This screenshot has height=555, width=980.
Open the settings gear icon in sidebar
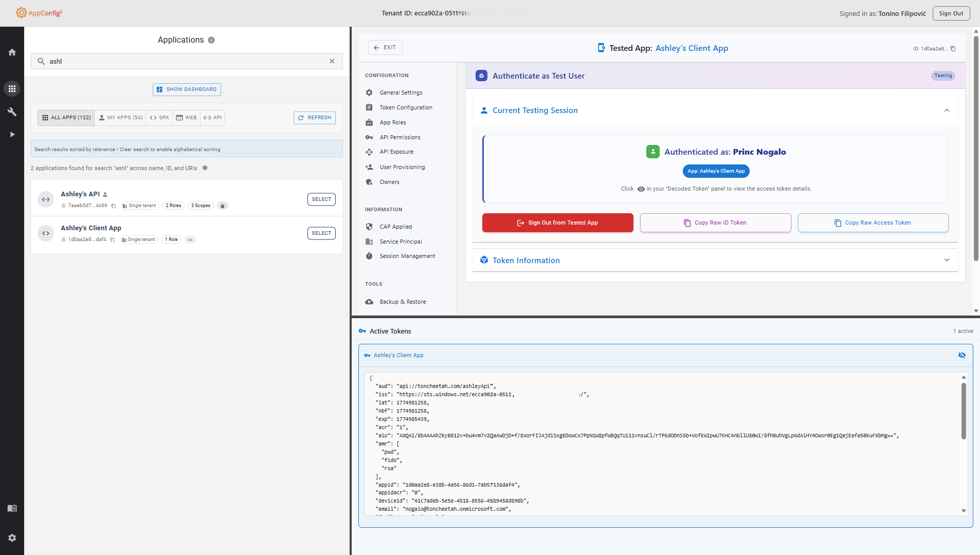[x=12, y=538]
